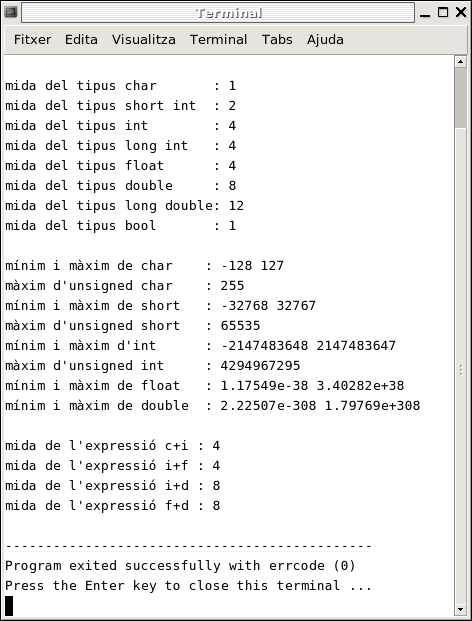The image size is (472, 621).
Task: Open the Fitxer menu
Action: pos(32,40)
